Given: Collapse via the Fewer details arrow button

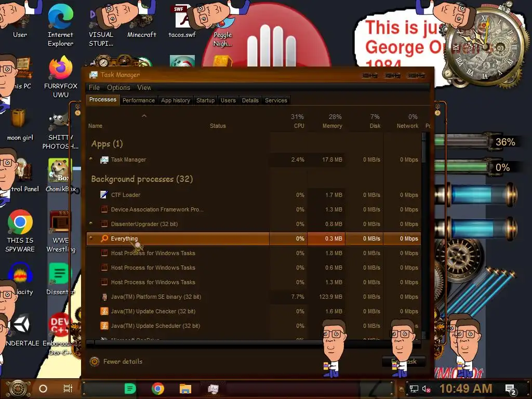Looking at the screenshot, I should 95,362.
